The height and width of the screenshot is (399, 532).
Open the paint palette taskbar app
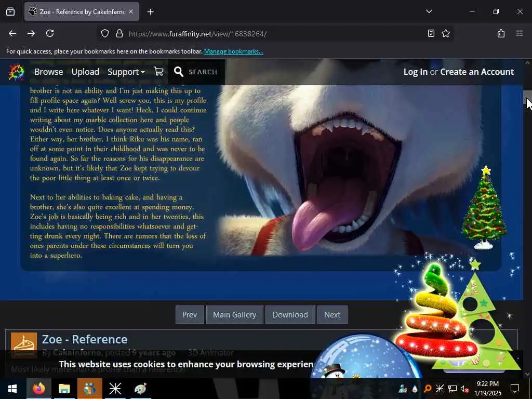click(140, 389)
